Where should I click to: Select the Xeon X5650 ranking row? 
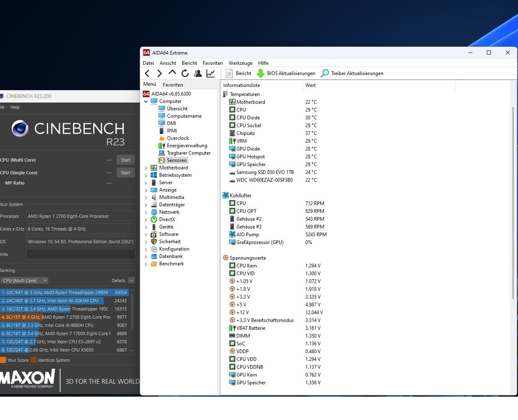point(64,350)
